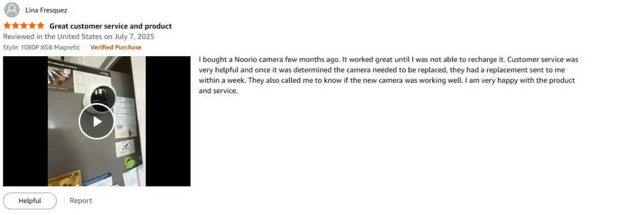Report this review
The width and height of the screenshot is (644, 215).
click(x=80, y=201)
